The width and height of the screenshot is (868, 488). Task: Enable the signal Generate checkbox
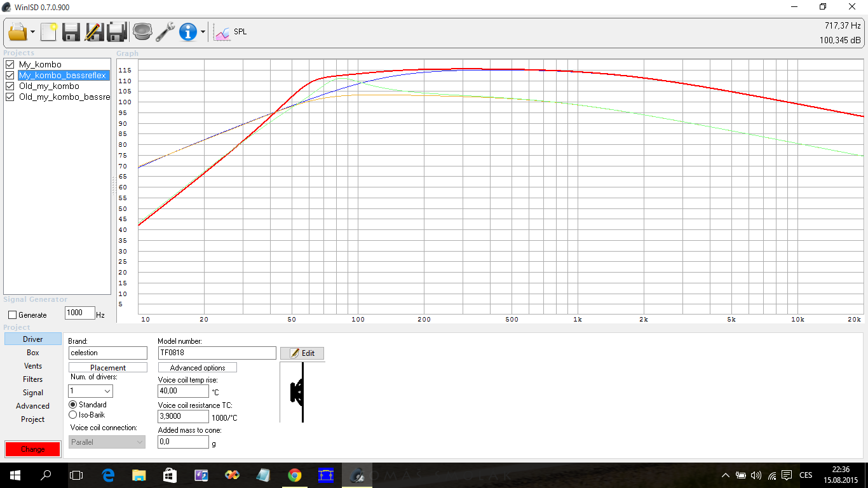[x=12, y=315]
